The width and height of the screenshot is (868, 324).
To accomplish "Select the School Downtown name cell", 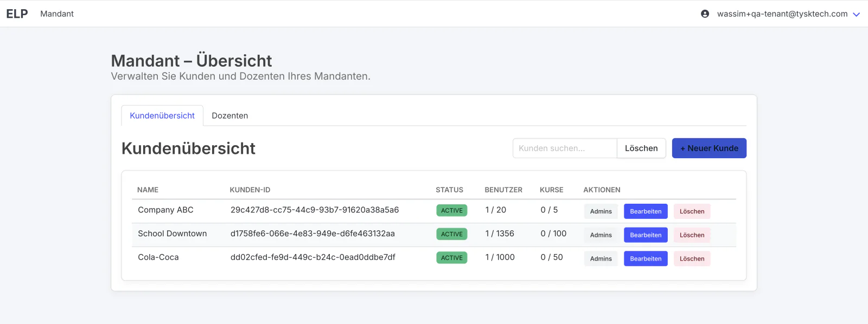I will click(x=173, y=234).
